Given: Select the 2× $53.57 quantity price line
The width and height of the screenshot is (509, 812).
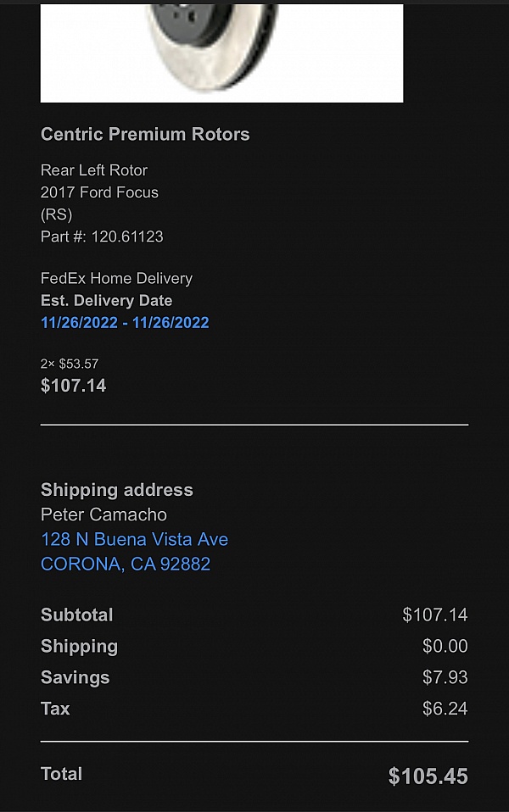Looking at the screenshot, I should (x=70, y=364).
